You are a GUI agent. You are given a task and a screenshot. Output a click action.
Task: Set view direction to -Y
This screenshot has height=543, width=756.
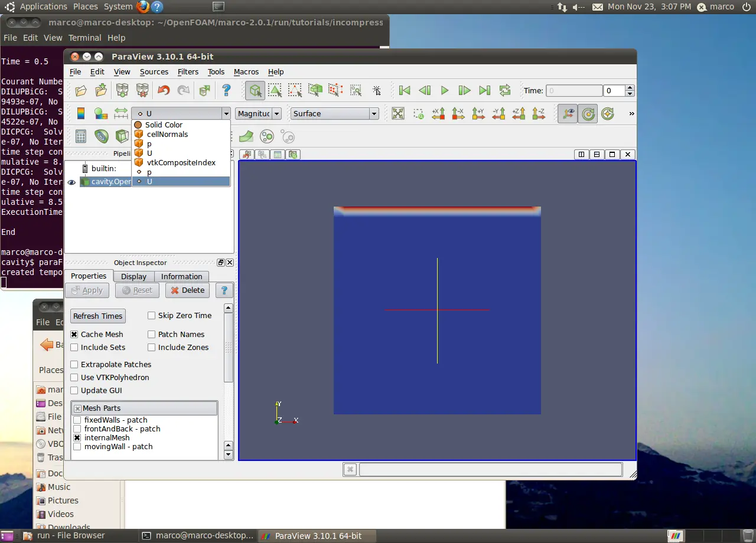(x=498, y=113)
